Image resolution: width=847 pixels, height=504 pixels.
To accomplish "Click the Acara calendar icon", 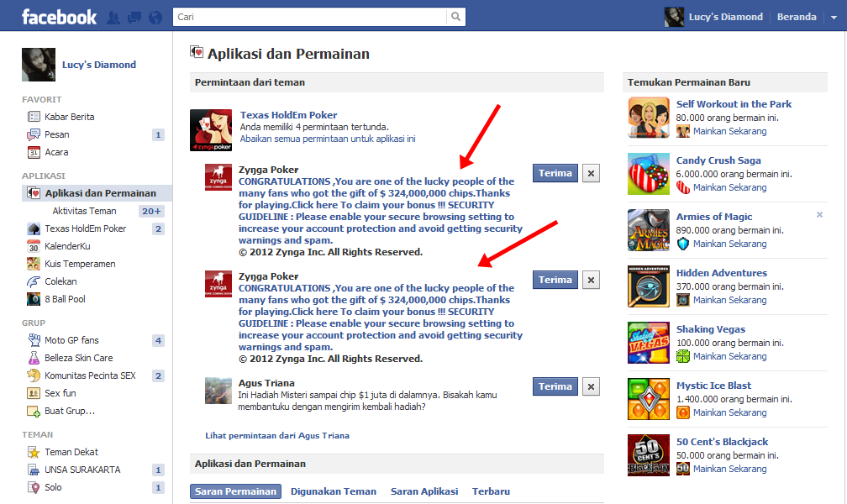I will [34, 152].
